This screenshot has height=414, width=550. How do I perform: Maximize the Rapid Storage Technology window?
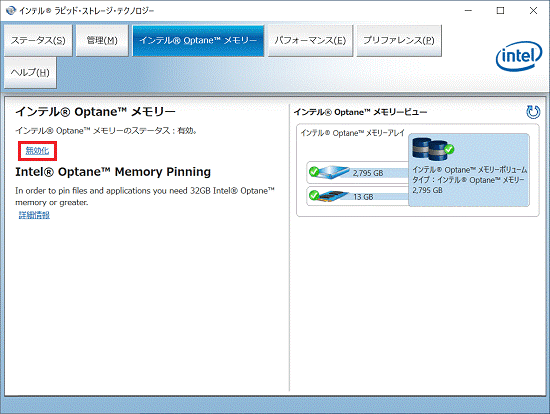(x=501, y=11)
